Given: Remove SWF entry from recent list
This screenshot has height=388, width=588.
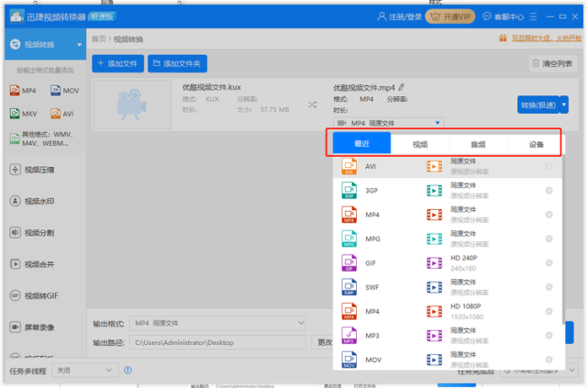Looking at the screenshot, I should (x=549, y=287).
